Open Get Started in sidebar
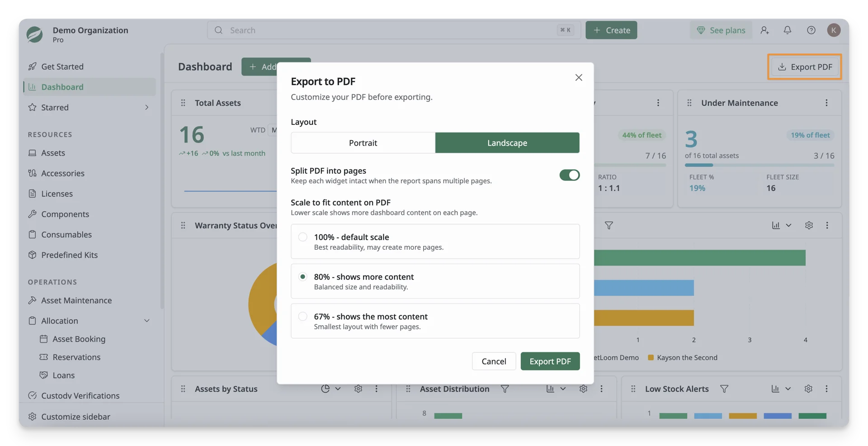This screenshot has width=868, height=446. 89,66
